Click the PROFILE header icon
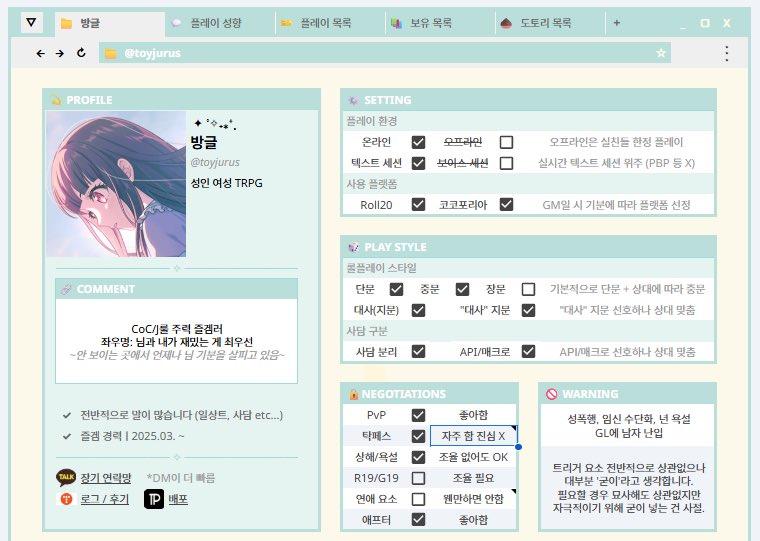The width and height of the screenshot is (760, 541). coord(56,100)
